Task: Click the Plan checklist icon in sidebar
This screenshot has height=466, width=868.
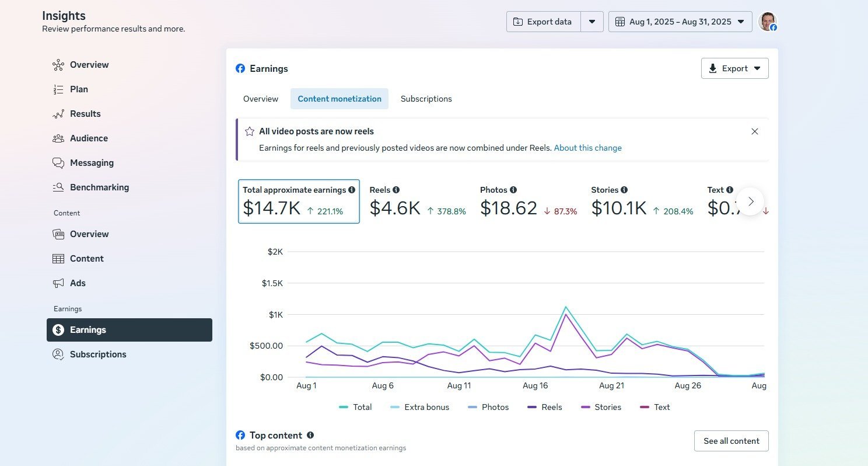Action: click(x=58, y=89)
